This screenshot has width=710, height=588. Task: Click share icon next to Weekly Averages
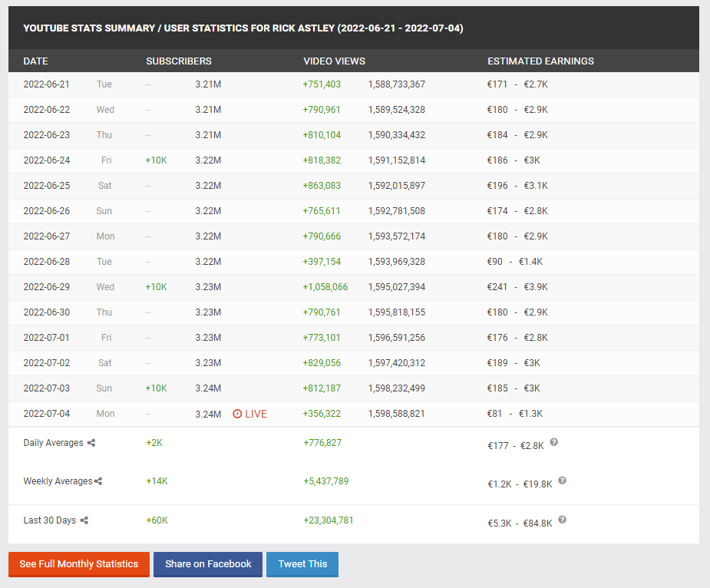[98, 481]
